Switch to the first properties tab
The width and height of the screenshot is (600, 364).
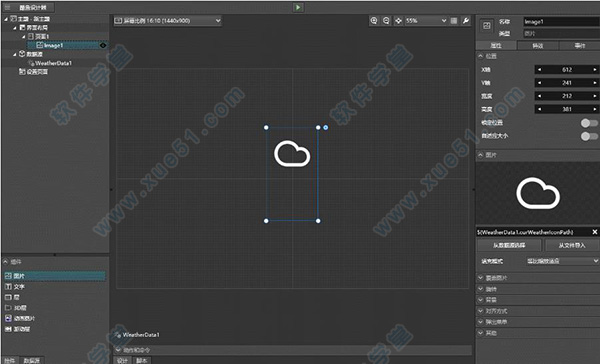pyautogui.click(x=496, y=46)
